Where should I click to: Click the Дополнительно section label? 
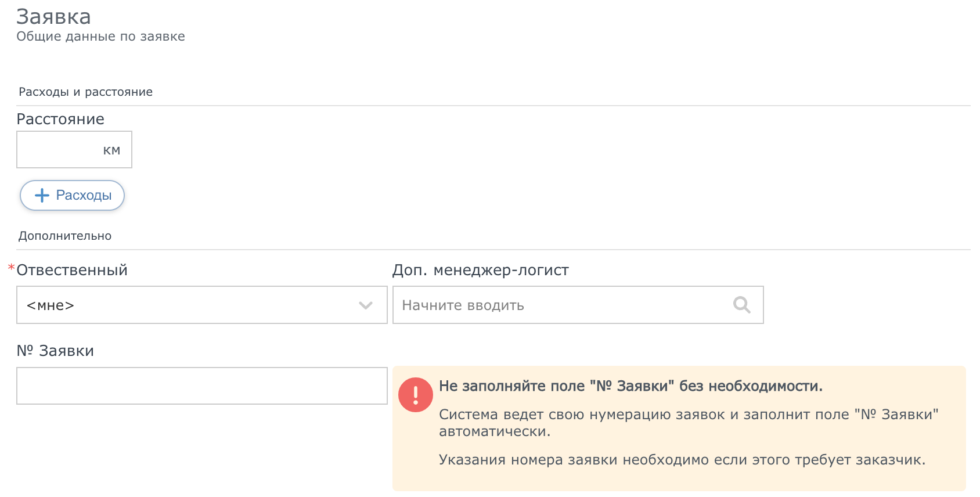[65, 236]
